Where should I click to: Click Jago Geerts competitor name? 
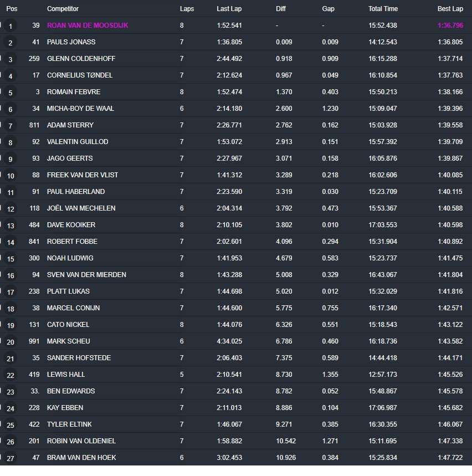pyautogui.click(x=70, y=158)
